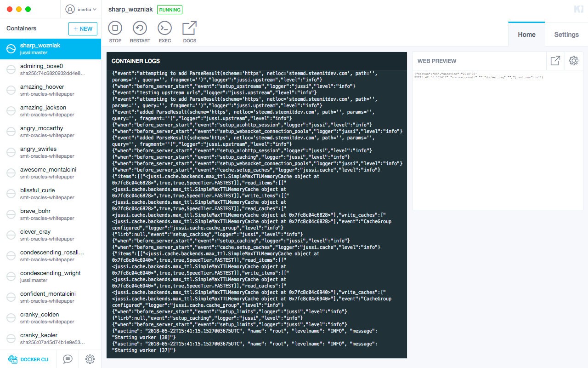Click the sharp_wozniak title text
Image resolution: width=588 pixels, height=368 pixels.
tap(130, 9)
